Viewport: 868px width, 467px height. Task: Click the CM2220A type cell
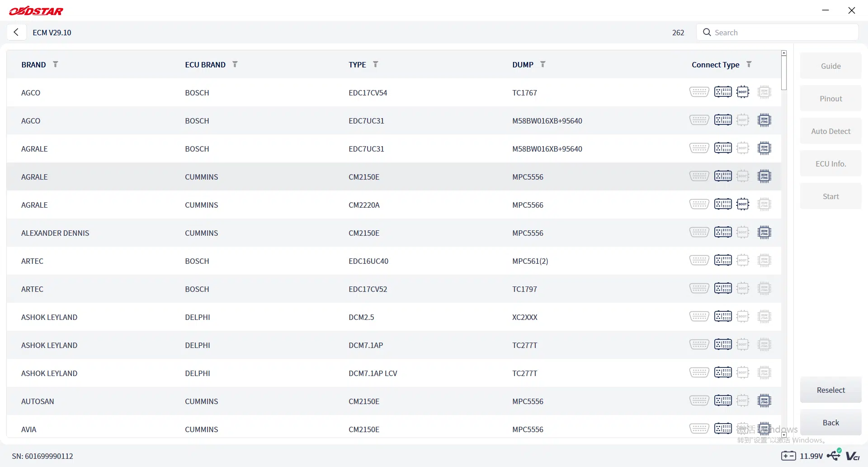tap(364, 205)
